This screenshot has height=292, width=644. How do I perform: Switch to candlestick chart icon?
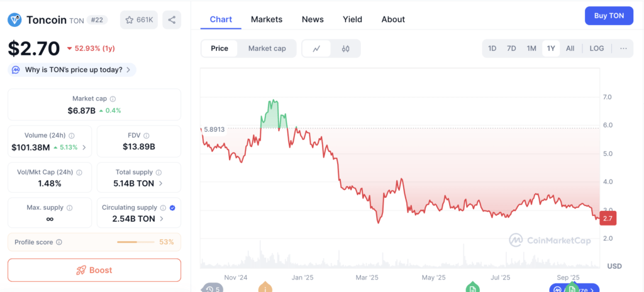345,49
